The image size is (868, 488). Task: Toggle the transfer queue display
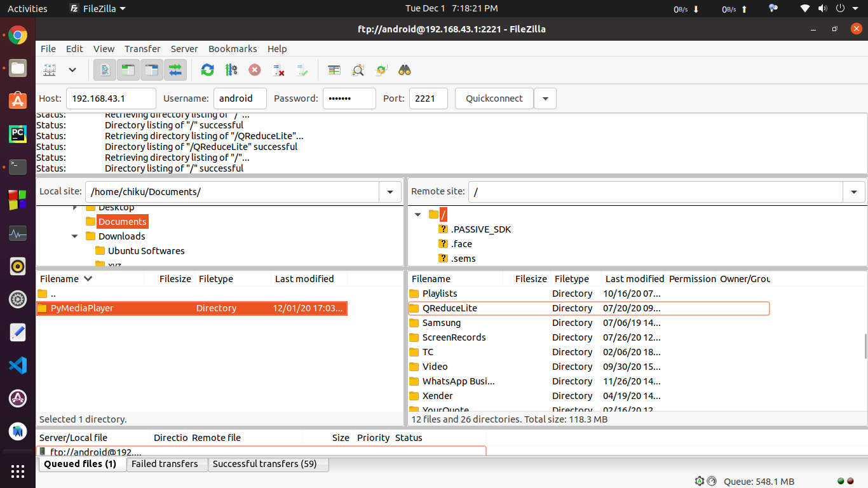coord(175,70)
